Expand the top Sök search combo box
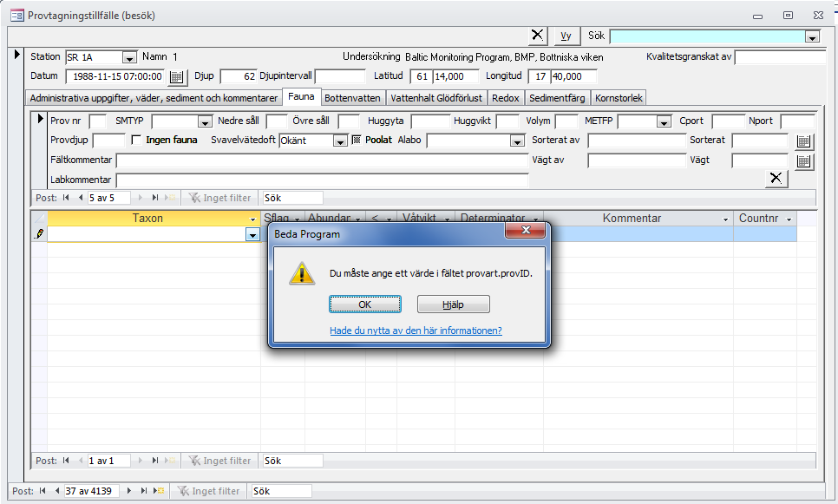 (812, 37)
